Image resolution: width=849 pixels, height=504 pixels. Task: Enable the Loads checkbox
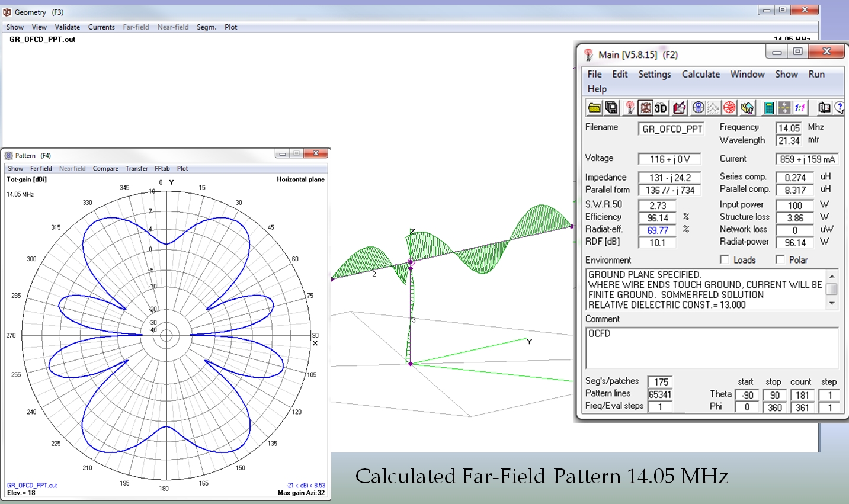click(724, 259)
